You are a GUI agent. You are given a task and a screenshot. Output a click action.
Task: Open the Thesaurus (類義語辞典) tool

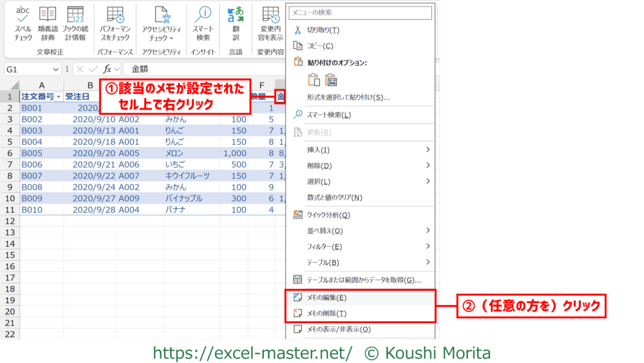[48, 23]
